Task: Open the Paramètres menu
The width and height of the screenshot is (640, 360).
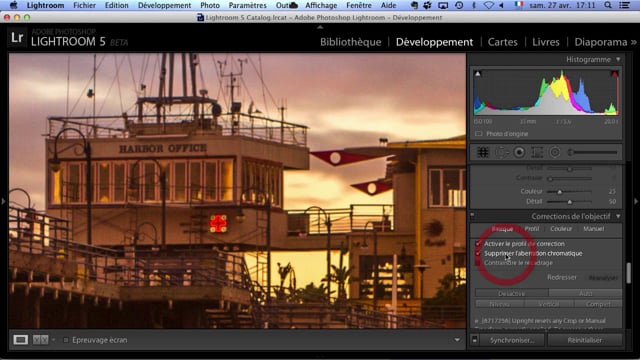Action: [x=247, y=5]
